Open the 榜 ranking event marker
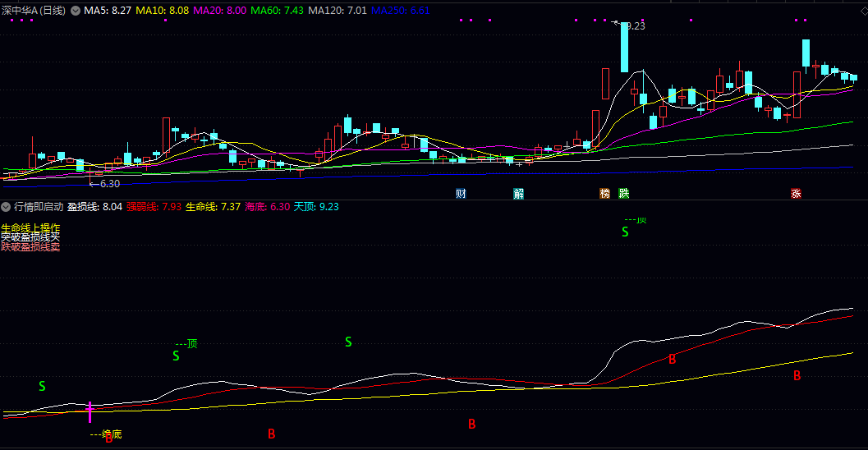This screenshot has height=450, width=868. coord(605,194)
